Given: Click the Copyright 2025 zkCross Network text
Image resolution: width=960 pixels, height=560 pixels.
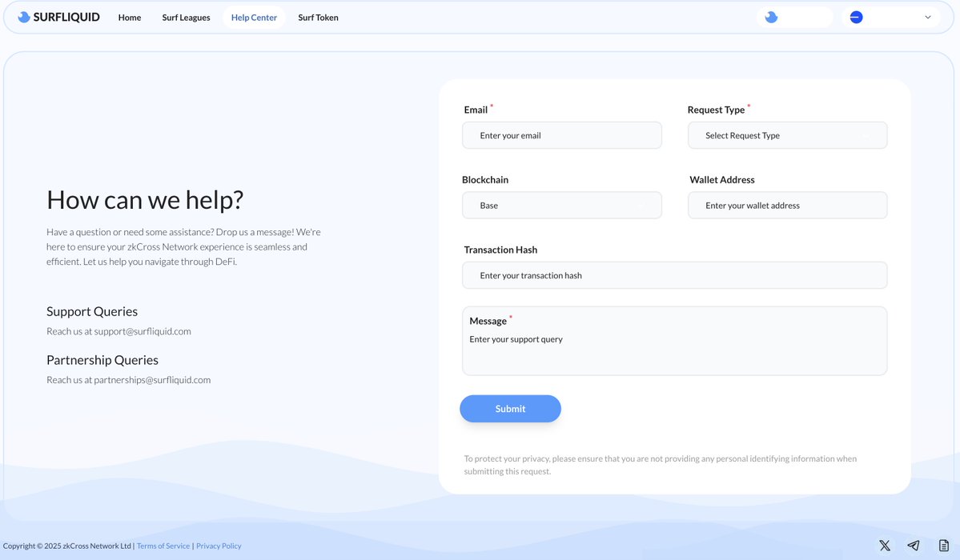Looking at the screenshot, I should [x=66, y=546].
